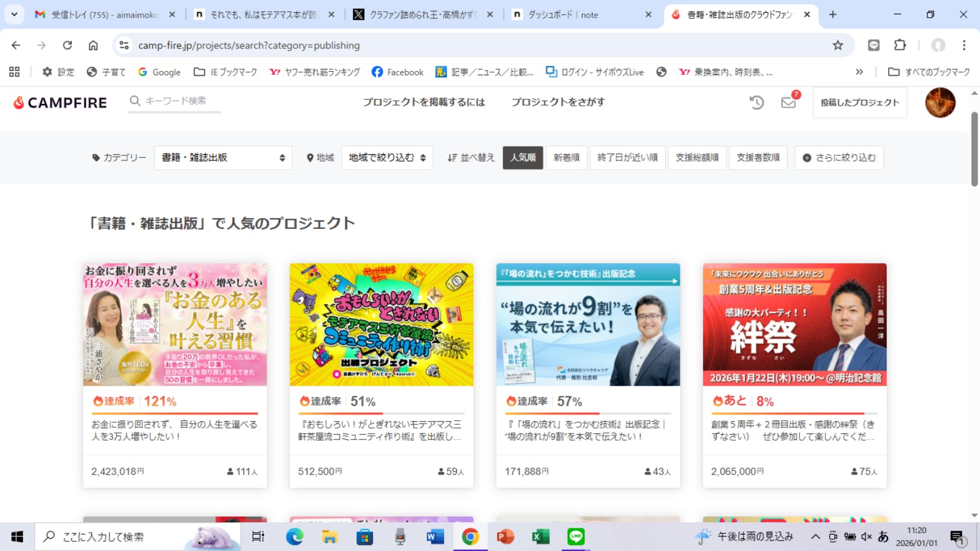Expand さらに絞り込む filter options
This screenshot has height=551, width=980.
point(839,158)
